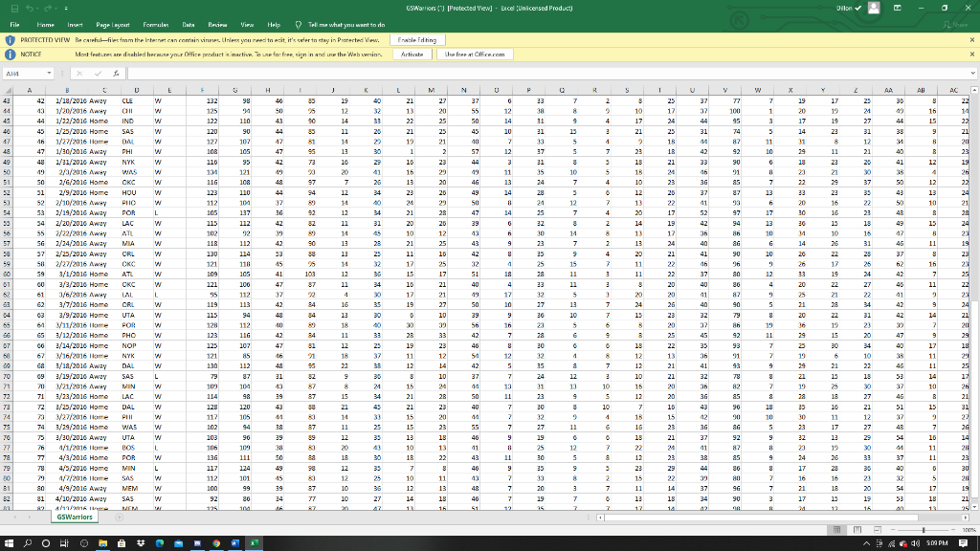Click the Redo arrow icon

pos(48,8)
